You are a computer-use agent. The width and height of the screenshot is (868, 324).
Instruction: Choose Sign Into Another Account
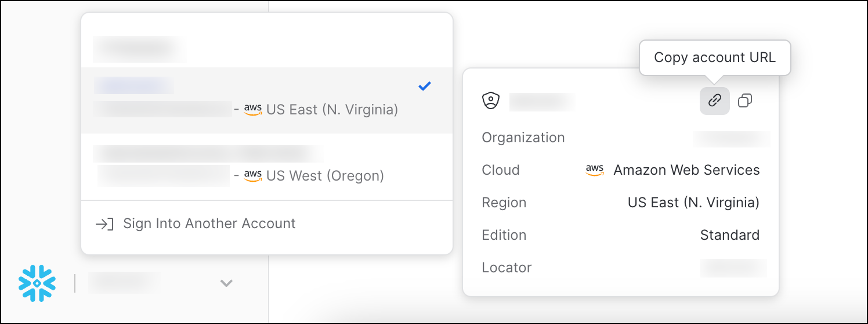point(209,224)
